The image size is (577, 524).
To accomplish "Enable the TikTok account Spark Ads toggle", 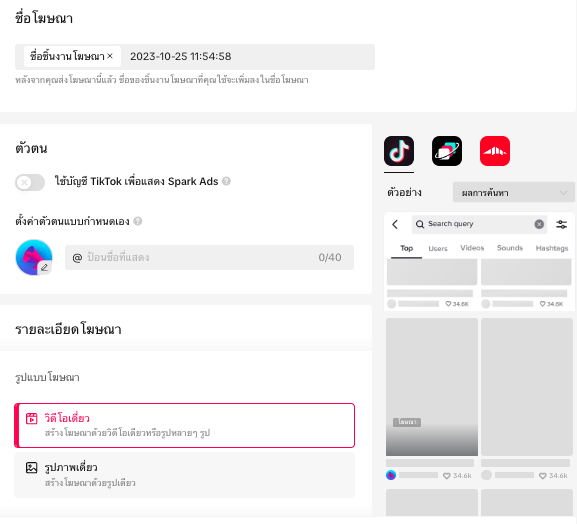I will coord(30,182).
